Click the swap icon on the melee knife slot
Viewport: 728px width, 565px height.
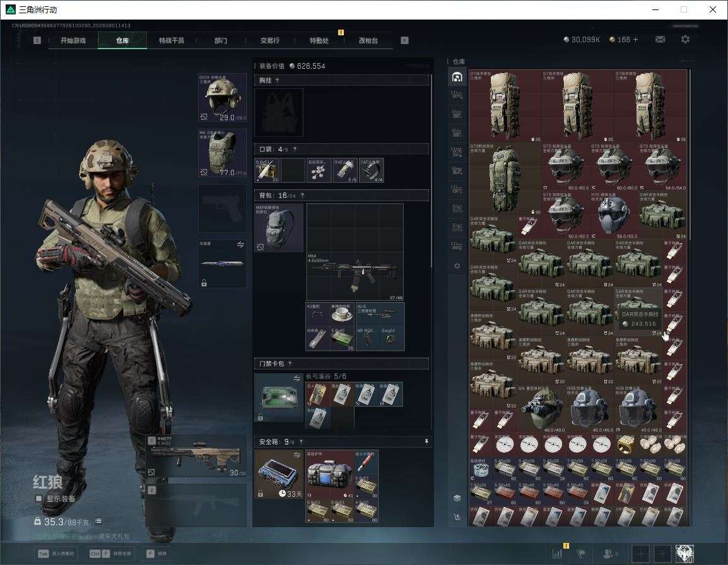240,245
